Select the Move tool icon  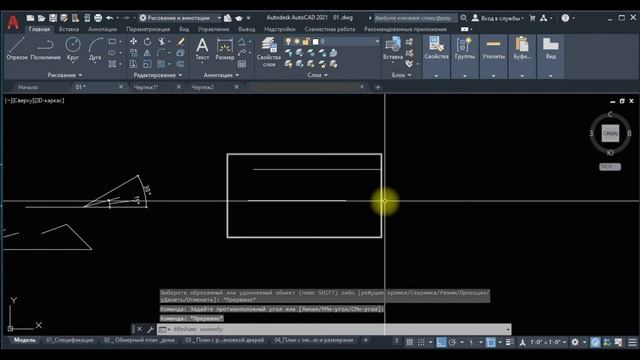pos(133,42)
